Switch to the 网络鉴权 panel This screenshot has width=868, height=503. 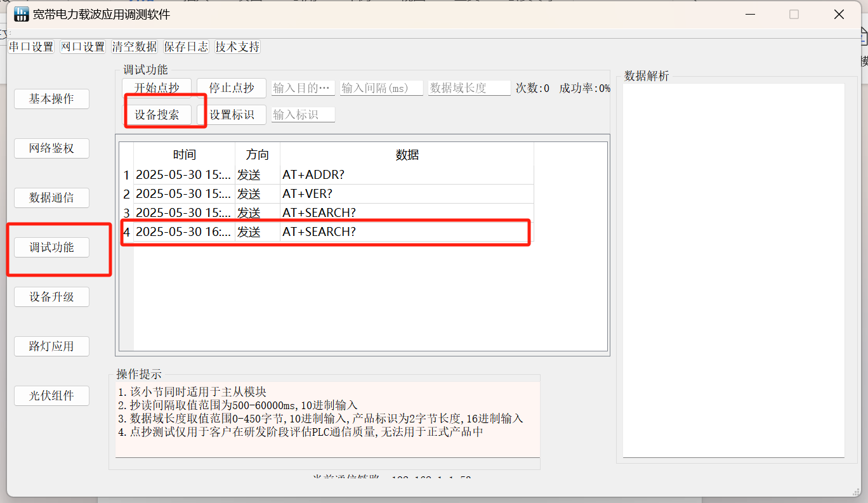[51, 148]
